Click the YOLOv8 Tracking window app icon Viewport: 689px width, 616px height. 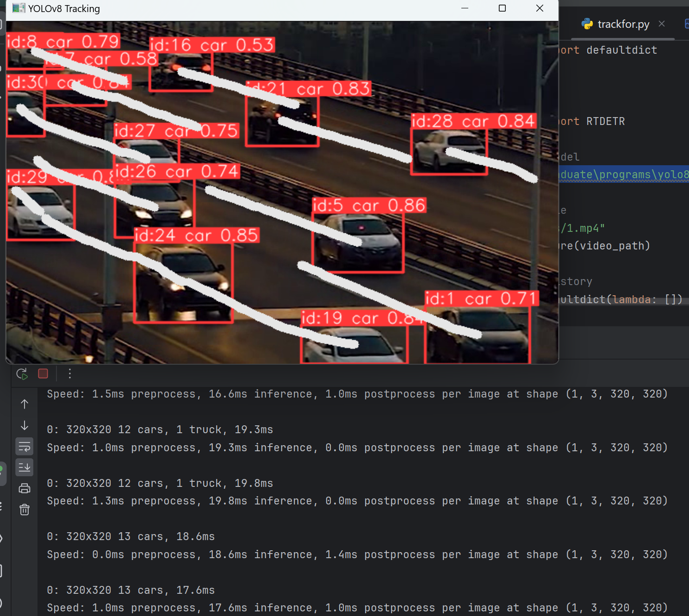pyautogui.click(x=19, y=8)
